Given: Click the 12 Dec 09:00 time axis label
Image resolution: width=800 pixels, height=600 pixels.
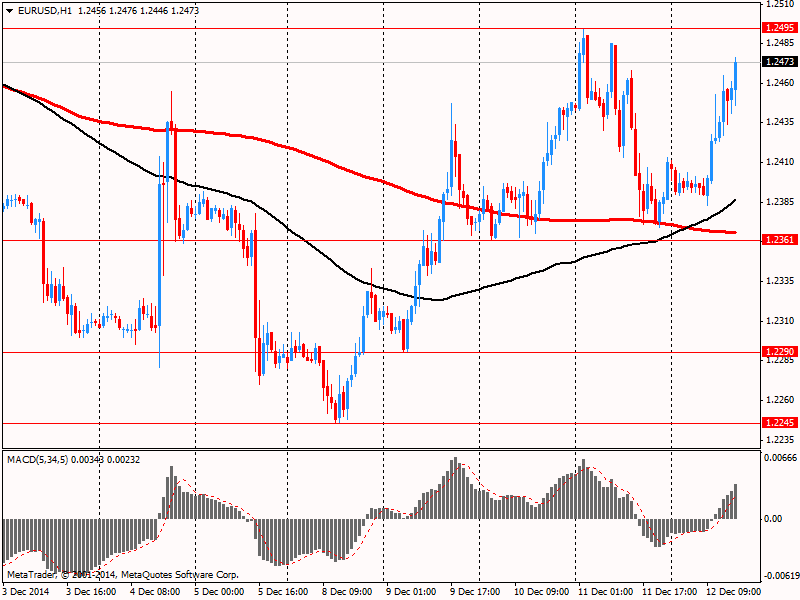Looking at the screenshot, I should pos(733,591).
